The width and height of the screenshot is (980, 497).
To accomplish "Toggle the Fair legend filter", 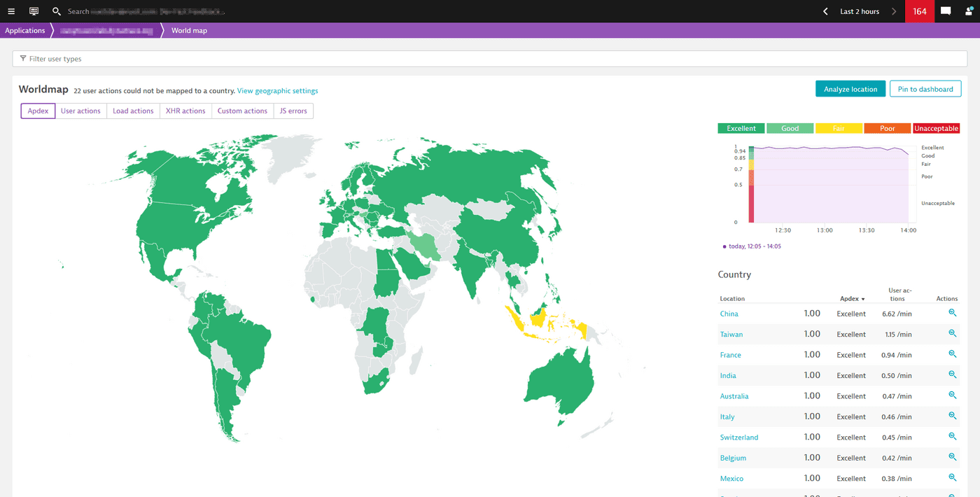I will 839,128.
